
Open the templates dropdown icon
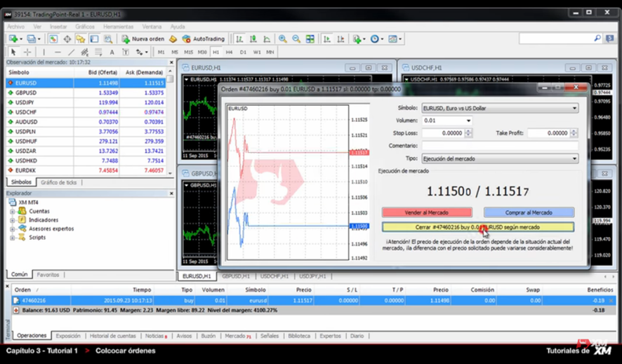(x=395, y=39)
